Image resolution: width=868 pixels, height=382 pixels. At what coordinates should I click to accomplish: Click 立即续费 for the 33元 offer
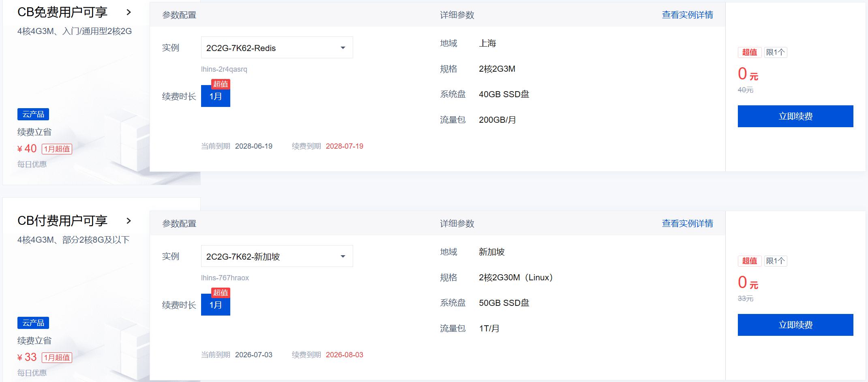pyautogui.click(x=795, y=325)
